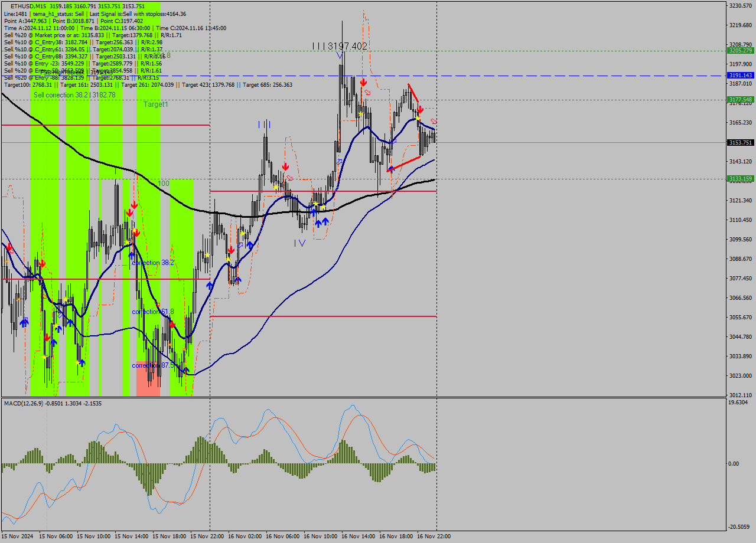The image size is (756, 543).
Task: Select the green 'Target1' chart label
Action: pos(156,104)
